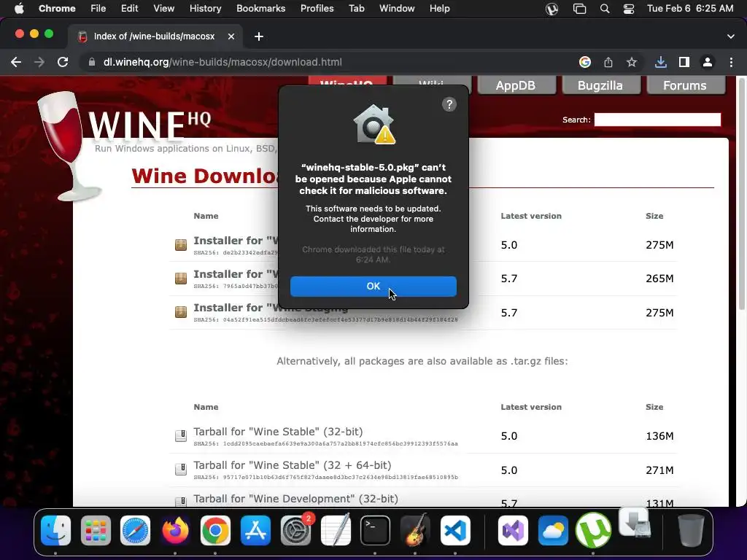Share this page via share icon
Image resolution: width=747 pixels, height=560 pixels.
point(608,62)
